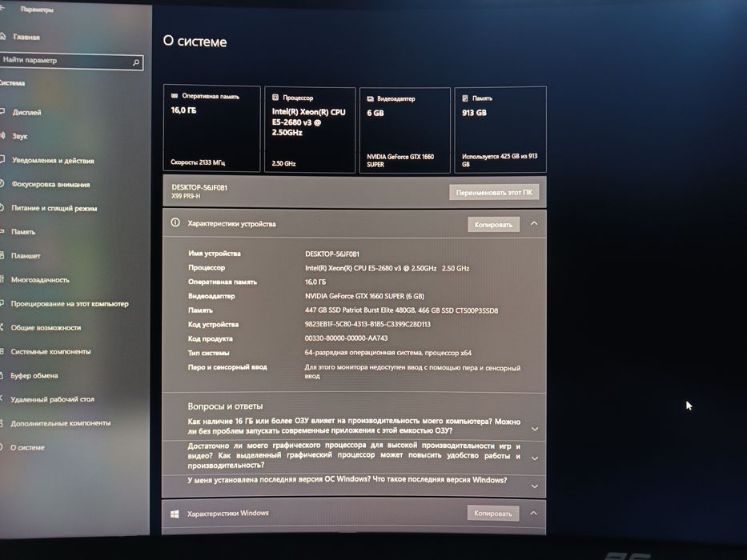Open Питание и спящий режим
This screenshot has width=747, height=560.
(x=54, y=208)
